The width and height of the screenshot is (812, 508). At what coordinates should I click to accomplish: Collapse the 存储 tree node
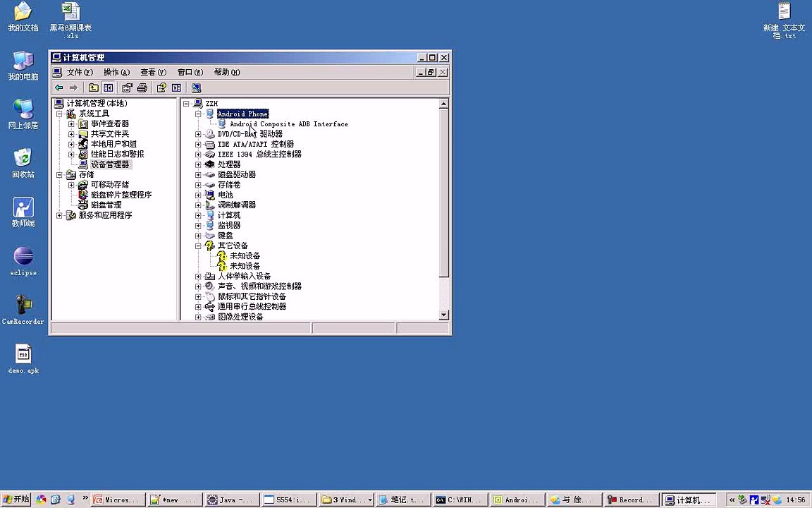click(x=59, y=175)
